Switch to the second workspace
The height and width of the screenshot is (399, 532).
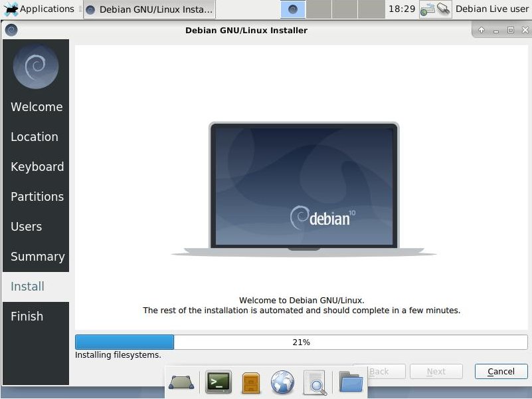(319, 9)
